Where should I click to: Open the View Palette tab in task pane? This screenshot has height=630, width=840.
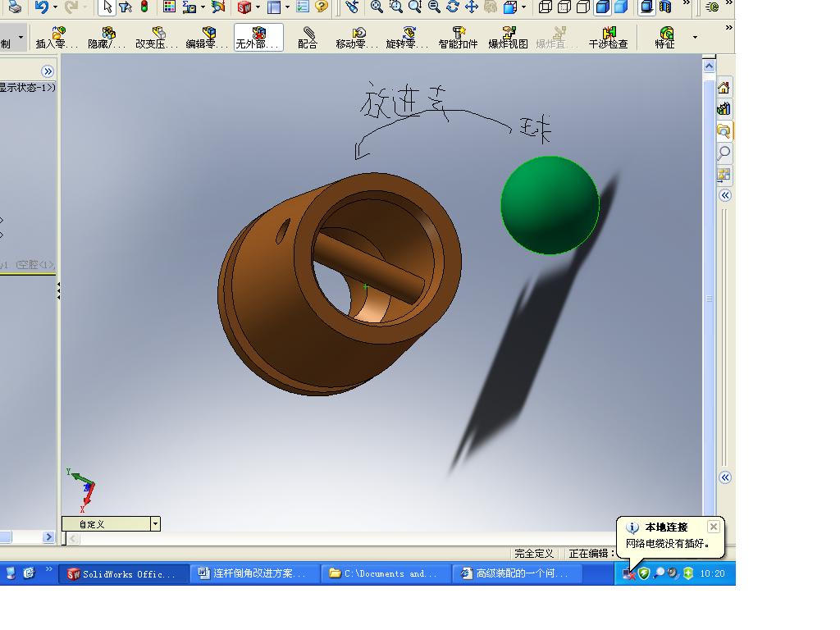pyautogui.click(x=724, y=175)
